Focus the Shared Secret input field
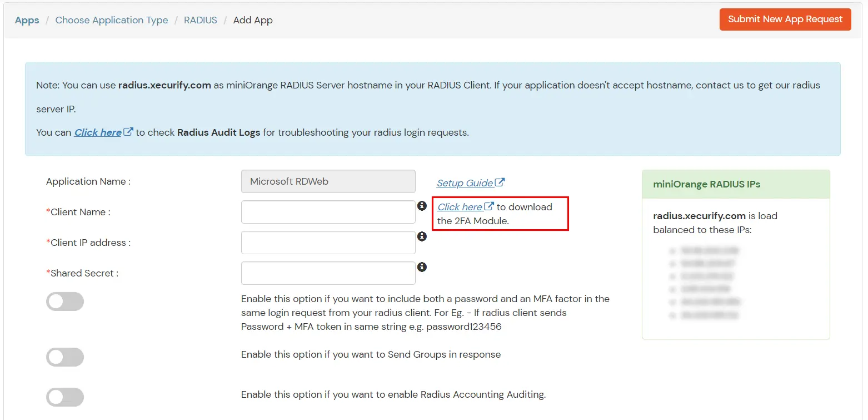The image size is (868, 420). (x=328, y=273)
